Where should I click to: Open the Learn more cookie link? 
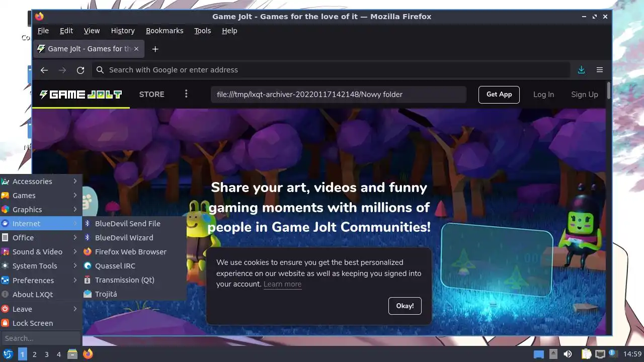pos(283,284)
